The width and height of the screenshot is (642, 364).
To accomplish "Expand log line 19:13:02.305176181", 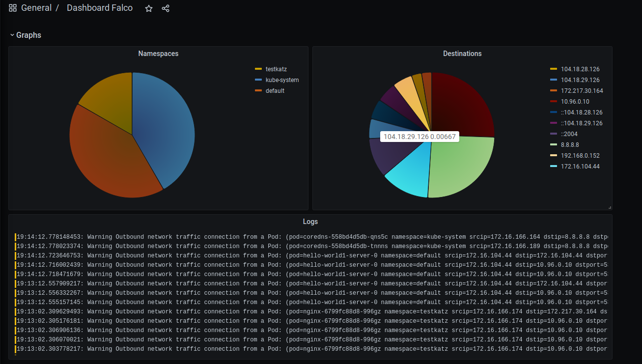I will click(311, 321).
